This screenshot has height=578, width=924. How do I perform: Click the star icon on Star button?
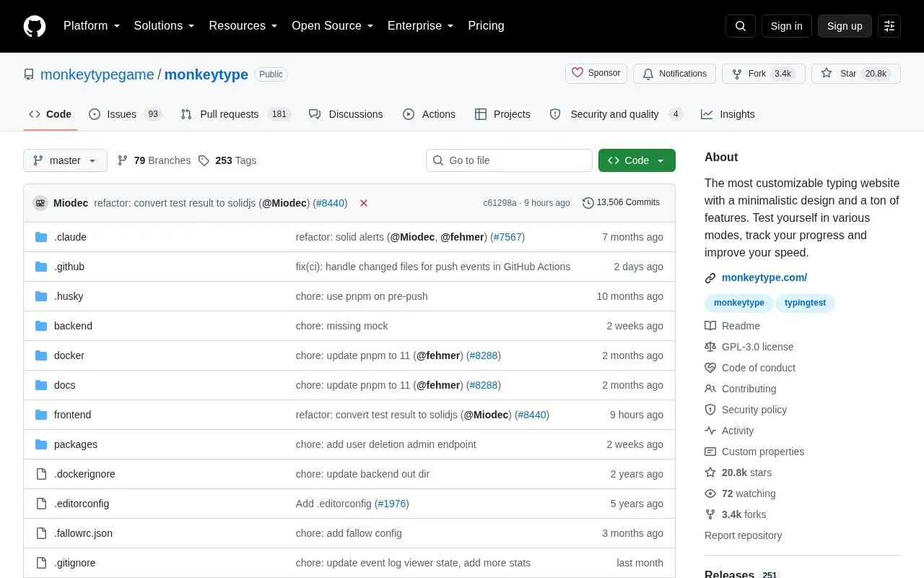click(827, 74)
